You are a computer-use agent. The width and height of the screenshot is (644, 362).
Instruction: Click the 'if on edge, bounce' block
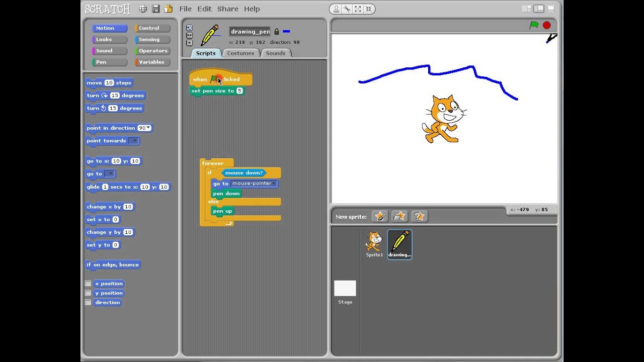pyautogui.click(x=113, y=265)
